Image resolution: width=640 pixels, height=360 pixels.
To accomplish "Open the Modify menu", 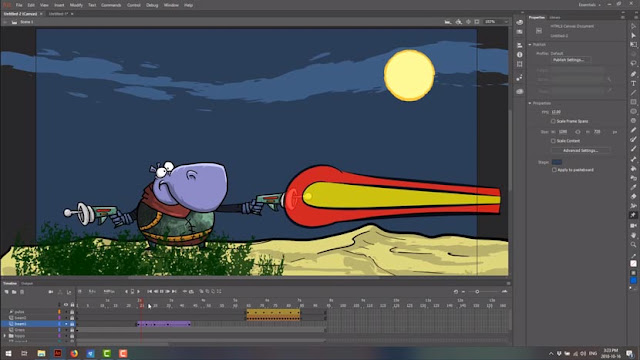I will coord(76,5).
